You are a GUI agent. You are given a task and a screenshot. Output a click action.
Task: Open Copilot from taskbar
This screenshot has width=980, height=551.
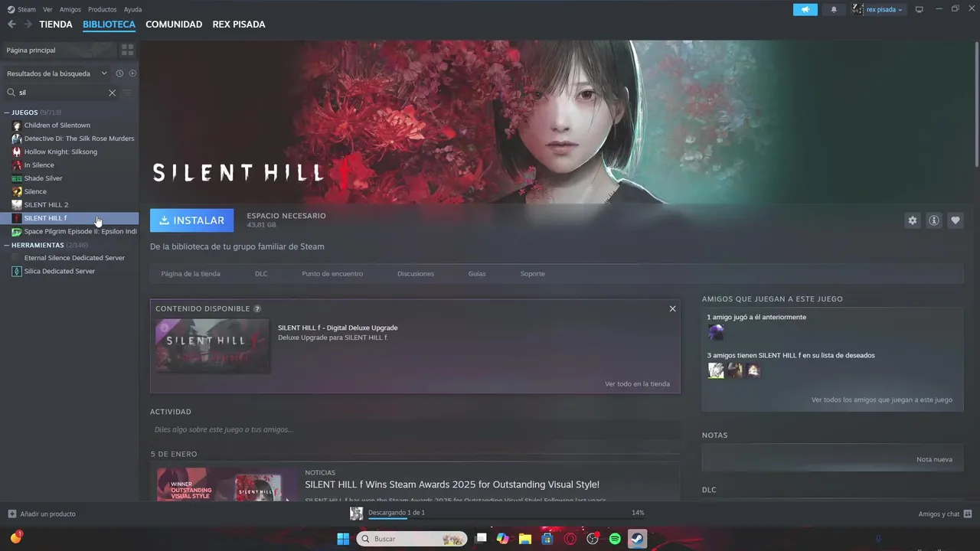click(x=502, y=539)
